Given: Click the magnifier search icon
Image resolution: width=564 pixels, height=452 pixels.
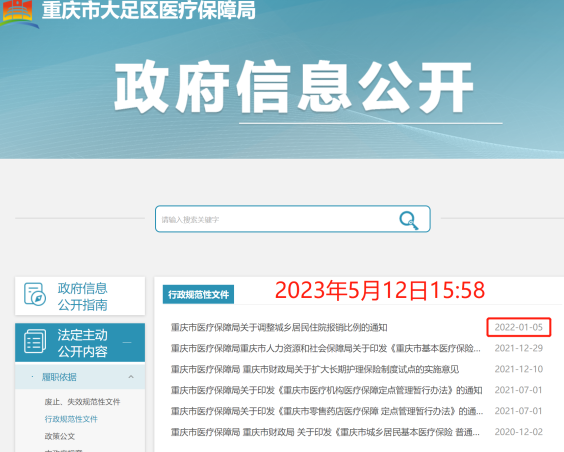Looking at the screenshot, I should pos(409,220).
